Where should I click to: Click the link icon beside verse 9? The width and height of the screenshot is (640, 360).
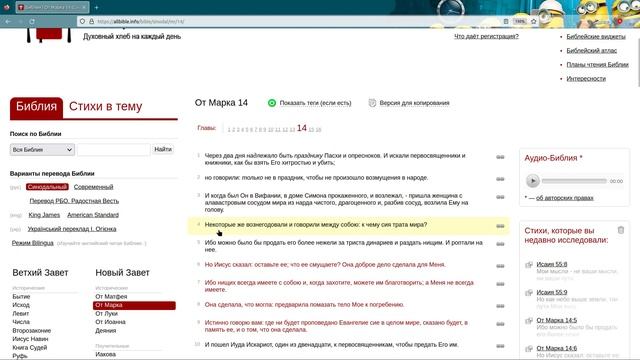click(x=500, y=324)
